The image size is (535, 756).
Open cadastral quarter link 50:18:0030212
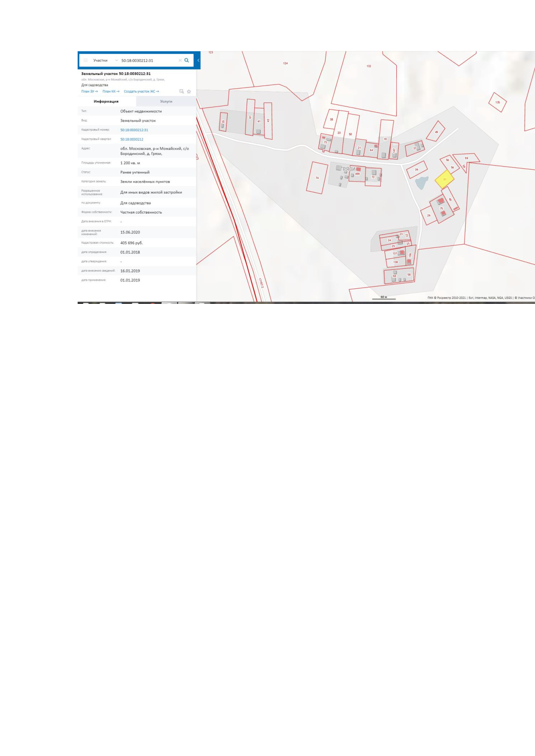click(x=132, y=139)
